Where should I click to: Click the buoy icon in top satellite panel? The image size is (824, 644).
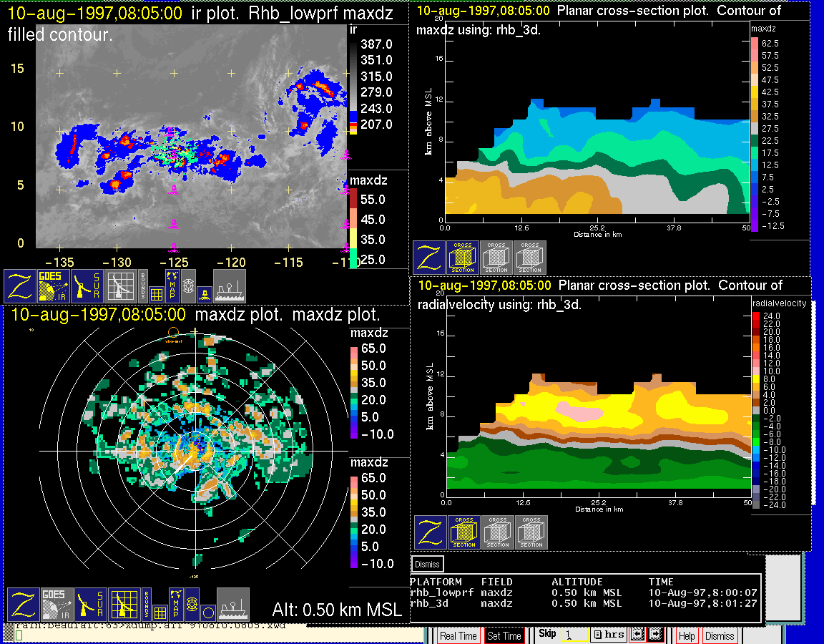pos(205,293)
